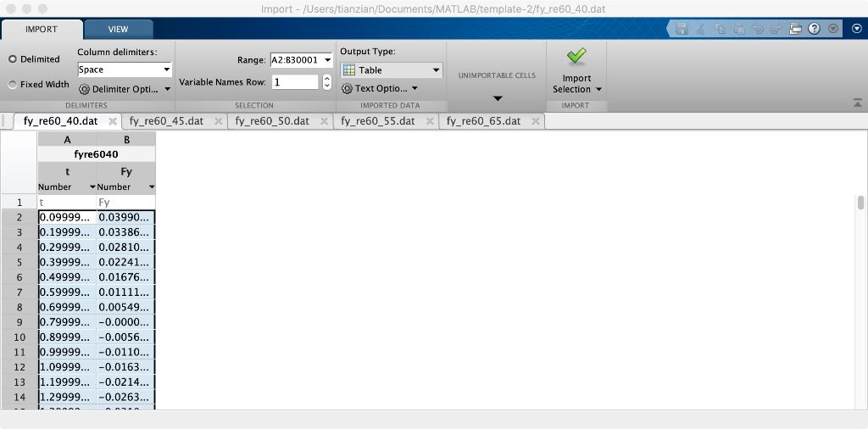This screenshot has width=868, height=429.
Task: Click the fyre6040 table name field
Action: click(x=97, y=154)
